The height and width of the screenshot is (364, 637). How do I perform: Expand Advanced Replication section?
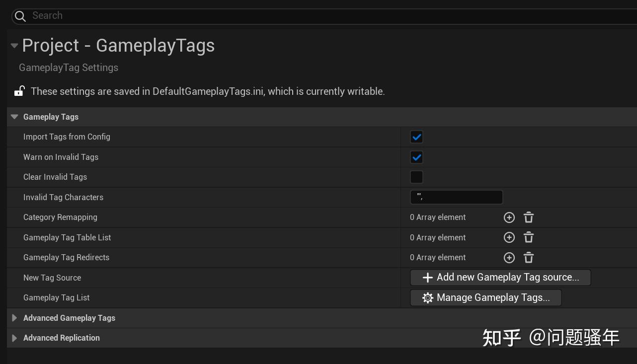point(14,338)
